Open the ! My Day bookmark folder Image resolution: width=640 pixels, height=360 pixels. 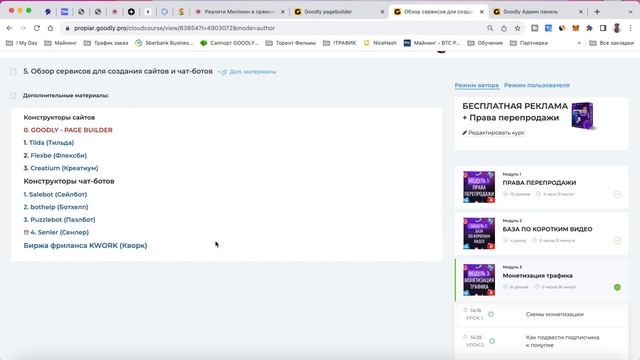[22, 43]
